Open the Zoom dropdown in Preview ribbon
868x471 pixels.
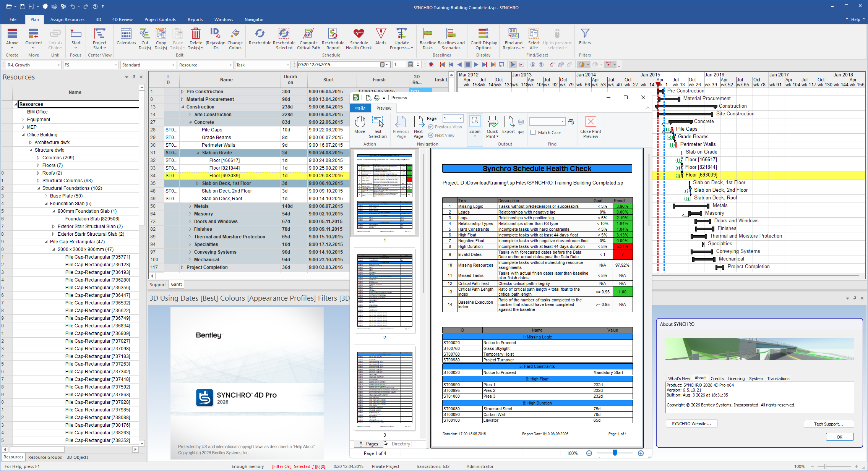[475, 136]
